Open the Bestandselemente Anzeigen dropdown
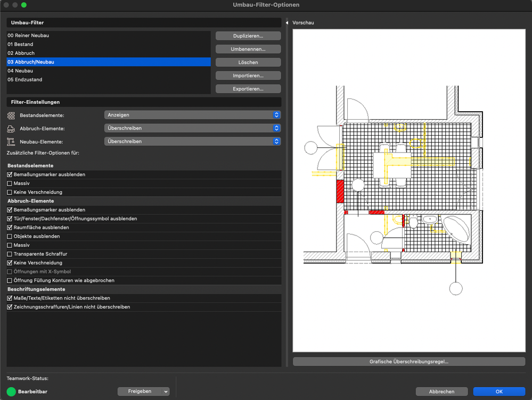This screenshot has height=400, width=532. tap(192, 115)
